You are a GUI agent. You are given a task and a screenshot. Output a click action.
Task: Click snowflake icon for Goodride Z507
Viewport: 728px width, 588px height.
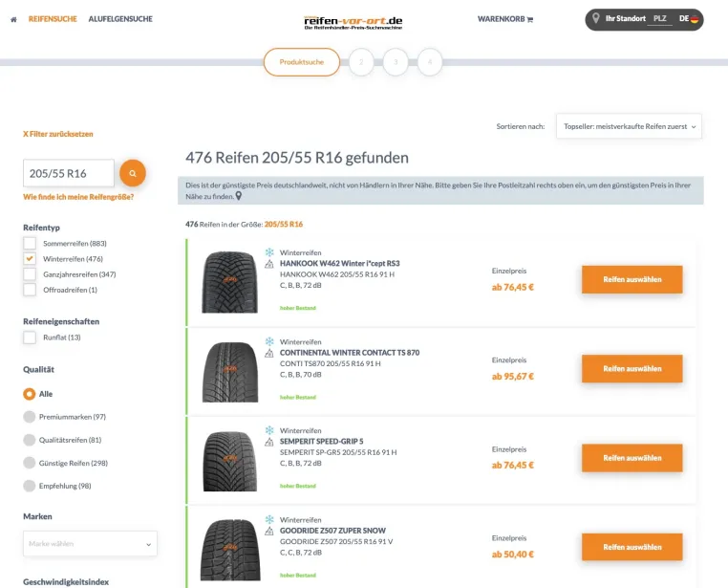tap(269, 519)
